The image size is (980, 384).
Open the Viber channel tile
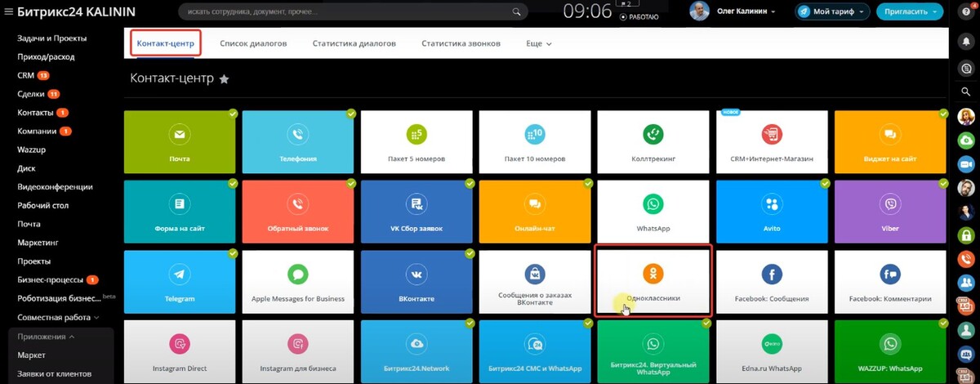890,212
